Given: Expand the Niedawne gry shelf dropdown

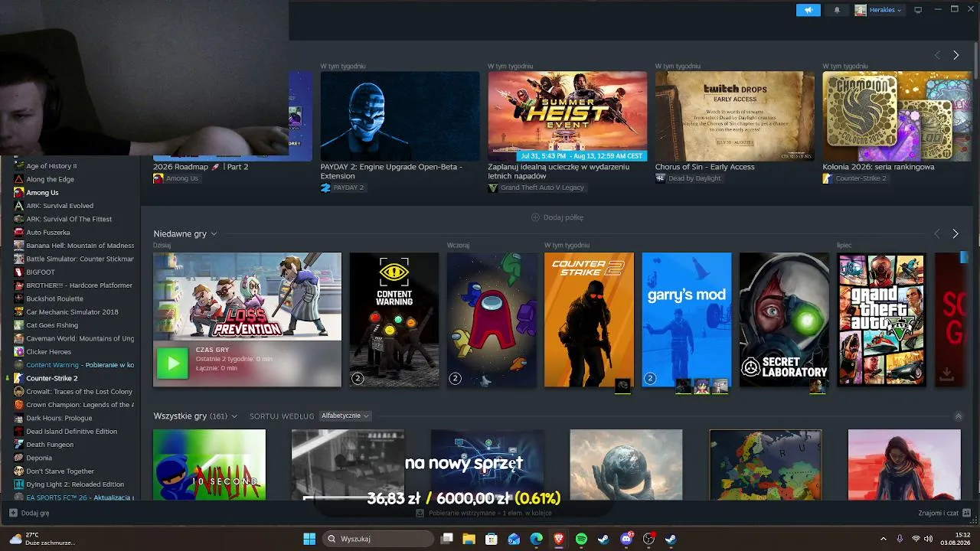Looking at the screenshot, I should pyautogui.click(x=214, y=233).
